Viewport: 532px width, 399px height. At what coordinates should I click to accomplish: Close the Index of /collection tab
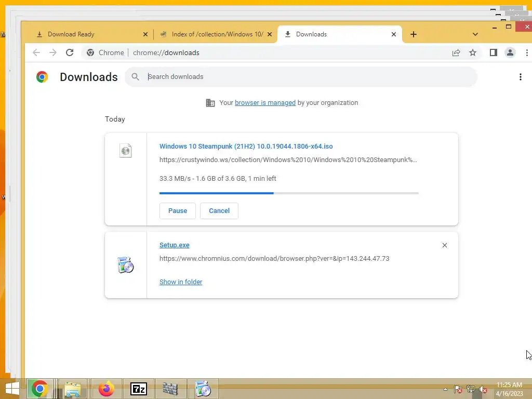point(270,34)
